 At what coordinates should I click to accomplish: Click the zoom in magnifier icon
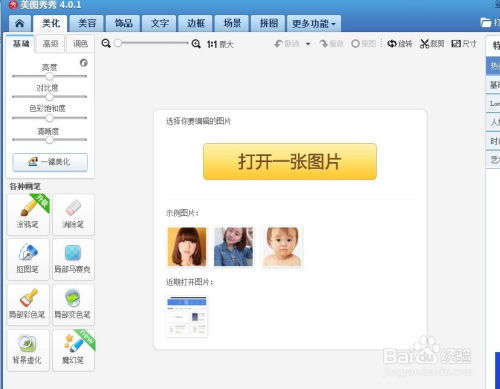(196, 44)
